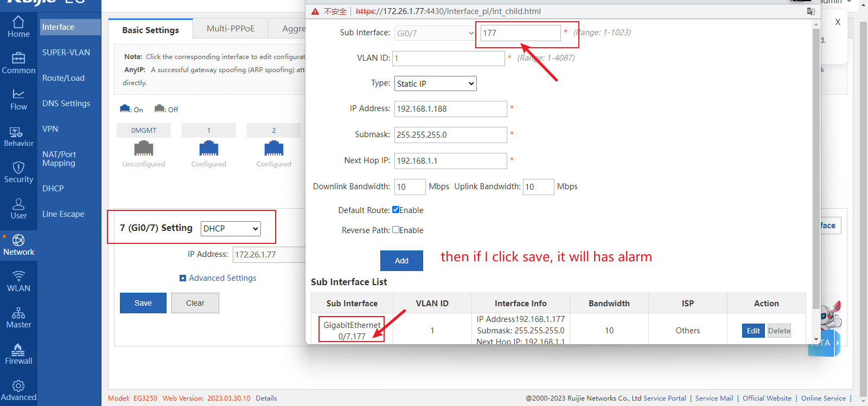Image resolution: width=868 pixels, height=406 pixels.
Task: Open the Online Service link
Action: pyautogui.click(x=824, y=398)
